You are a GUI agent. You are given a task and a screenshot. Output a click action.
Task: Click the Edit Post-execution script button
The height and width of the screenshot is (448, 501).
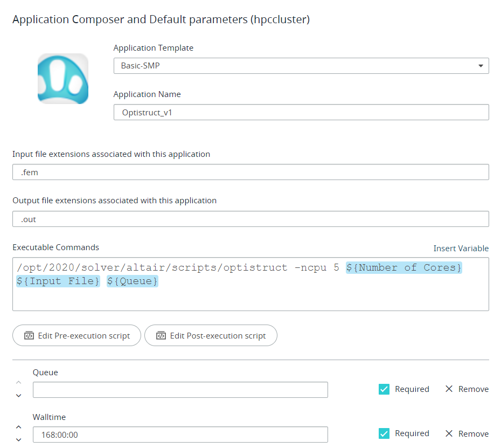[211, 335]
